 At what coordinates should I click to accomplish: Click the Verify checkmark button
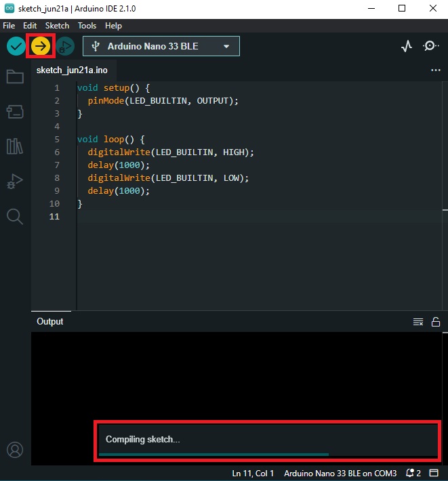16,46
